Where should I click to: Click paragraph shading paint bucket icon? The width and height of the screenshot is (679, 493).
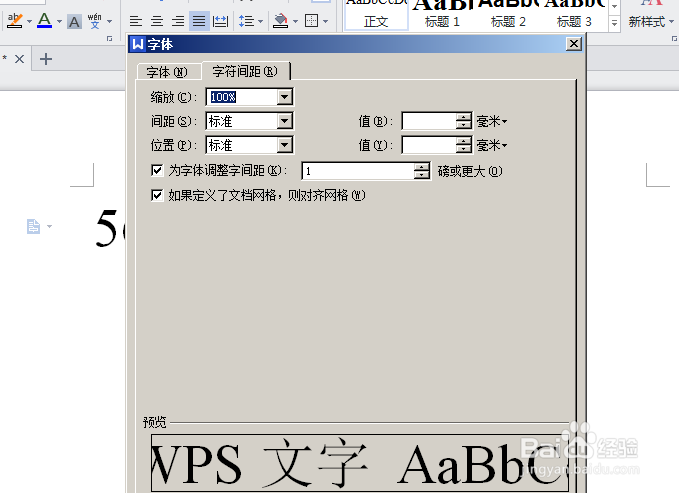point(281,21)
